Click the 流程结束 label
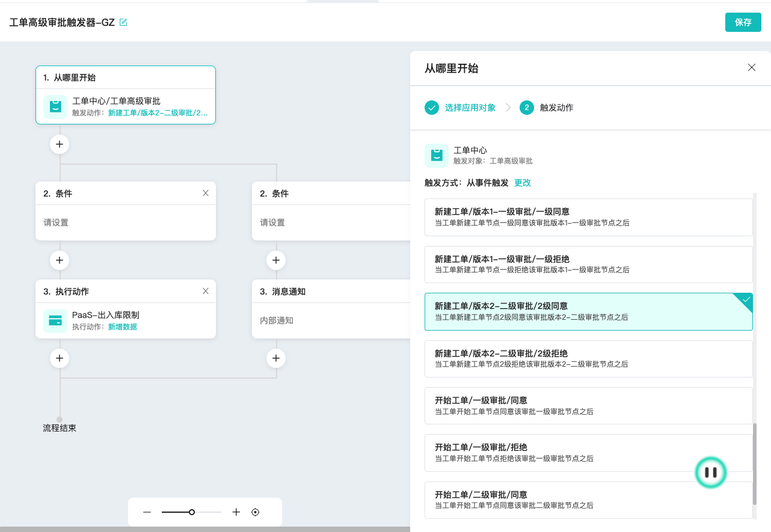Viewport: 771px width, 532px height. coord(60,428)
